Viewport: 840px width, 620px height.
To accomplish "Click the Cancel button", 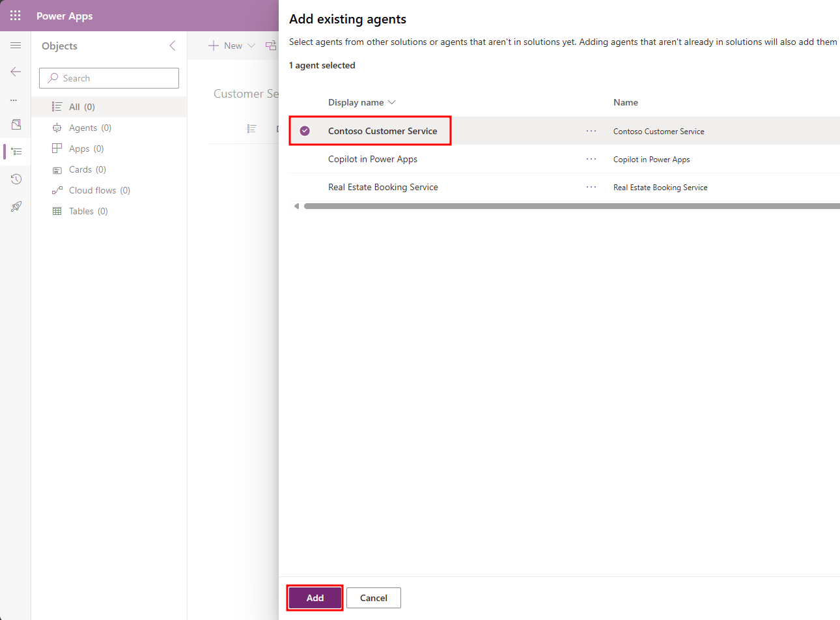I will pyautogui.click(x=374, y=598).
